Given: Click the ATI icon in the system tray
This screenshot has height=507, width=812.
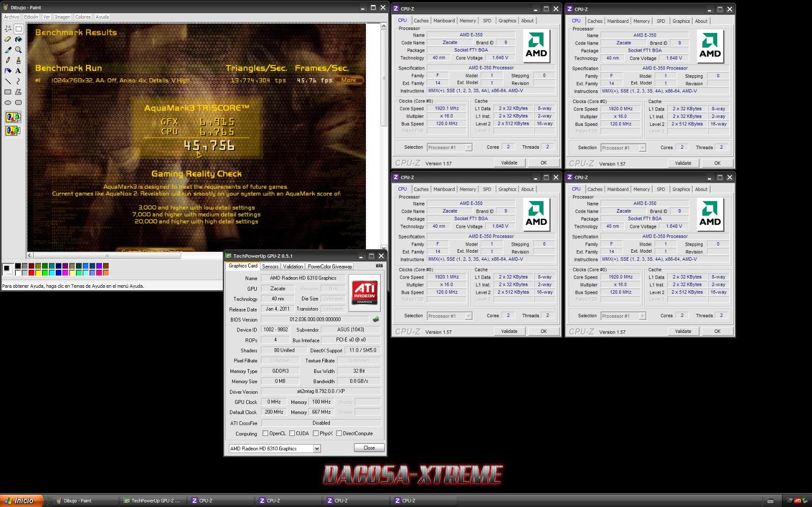Looking at the screenshot, I should (798, 501).
